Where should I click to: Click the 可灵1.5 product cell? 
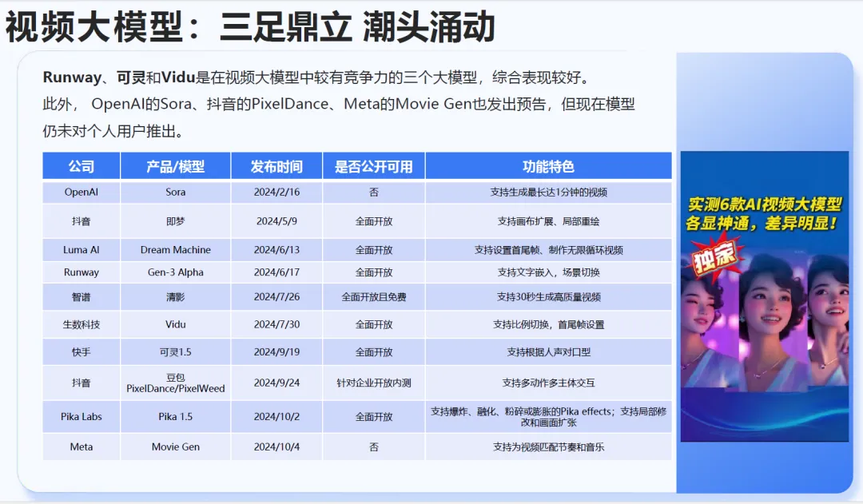click(176, 352)
